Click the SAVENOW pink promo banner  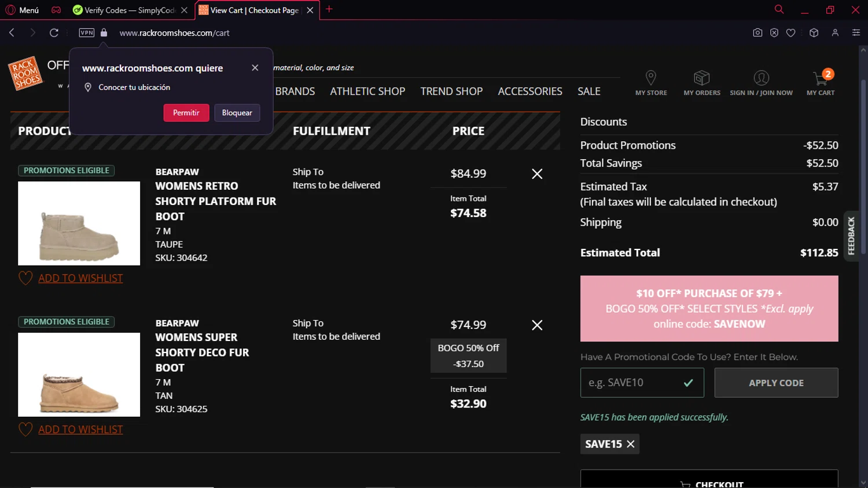[709, 309]
